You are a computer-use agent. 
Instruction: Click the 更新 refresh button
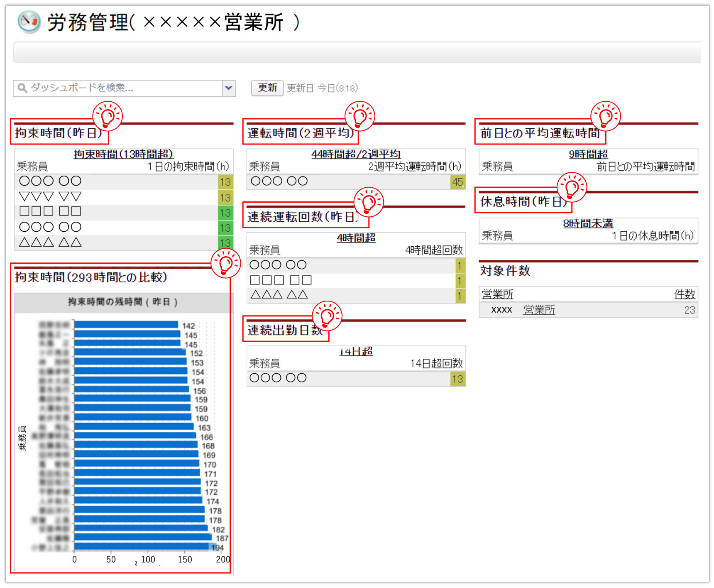coord(267,88)
